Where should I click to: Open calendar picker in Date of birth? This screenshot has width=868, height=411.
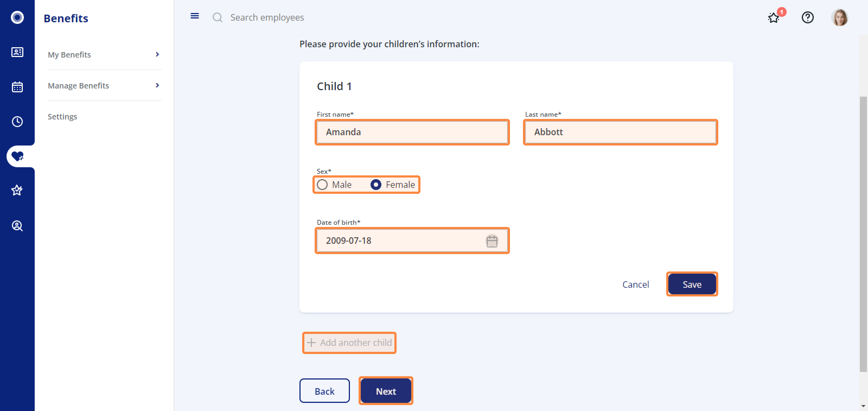(492, 241)
